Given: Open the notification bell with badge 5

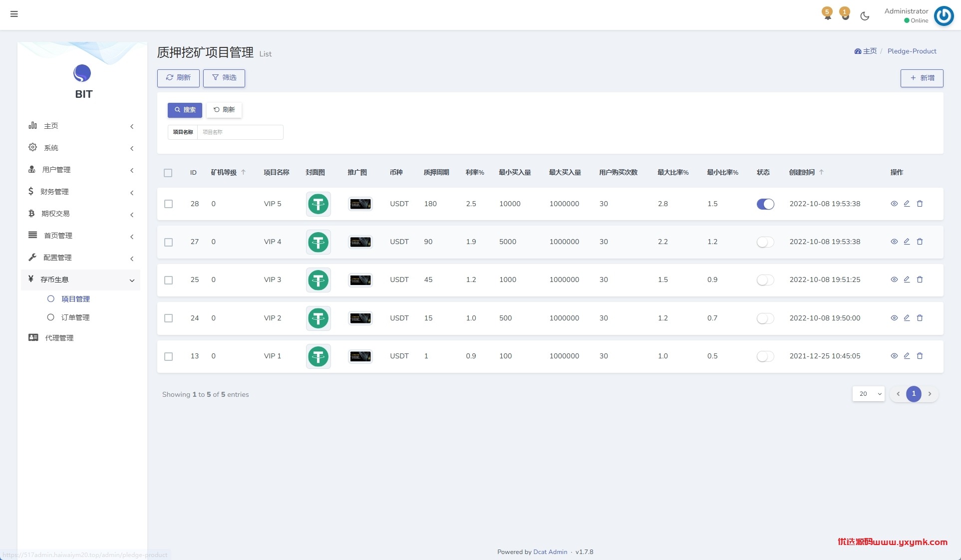Looking at the screenshot, I should 827,13.
